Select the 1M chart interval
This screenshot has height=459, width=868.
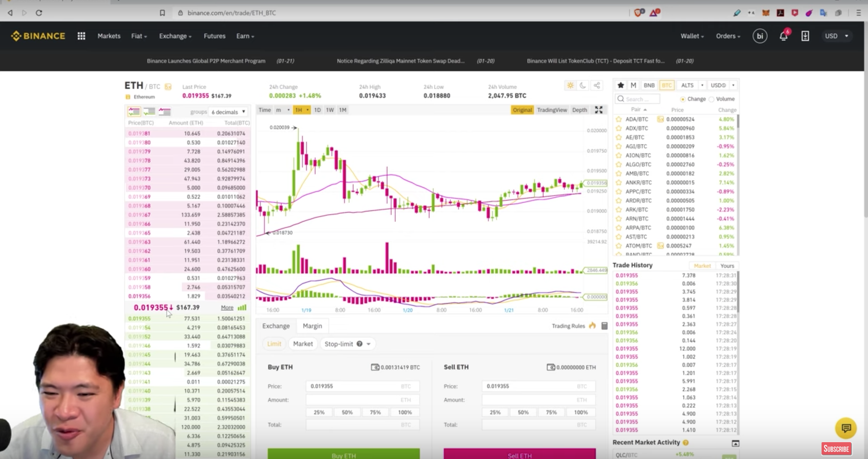tap(343, 110)
